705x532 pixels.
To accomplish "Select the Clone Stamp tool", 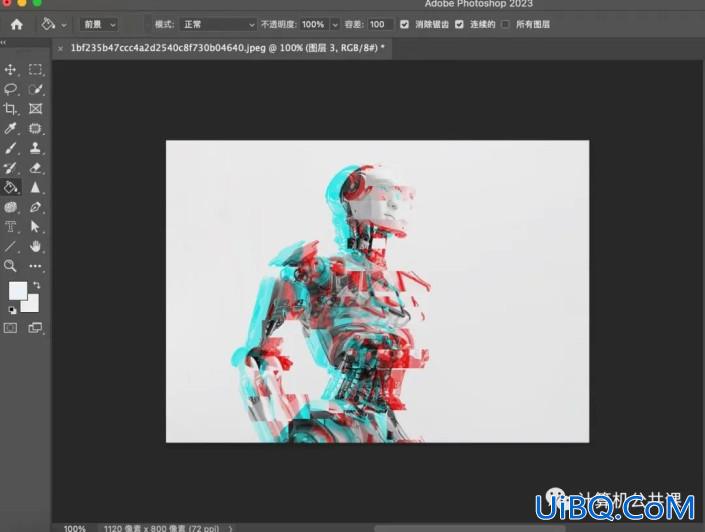I will tap(35, 148).
